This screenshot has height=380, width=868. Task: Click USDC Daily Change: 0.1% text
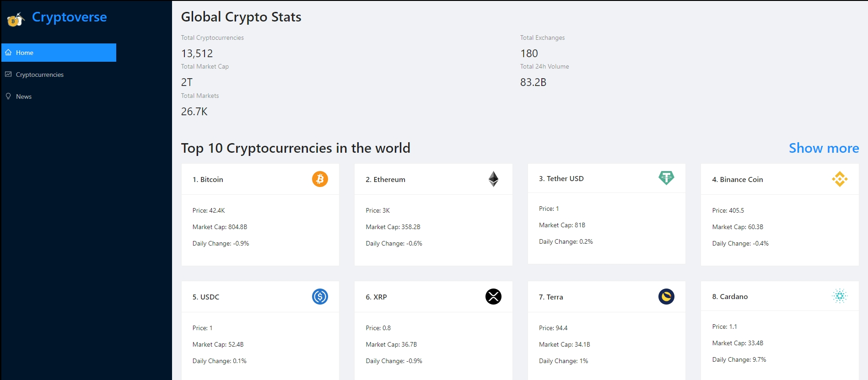[219, 361]
